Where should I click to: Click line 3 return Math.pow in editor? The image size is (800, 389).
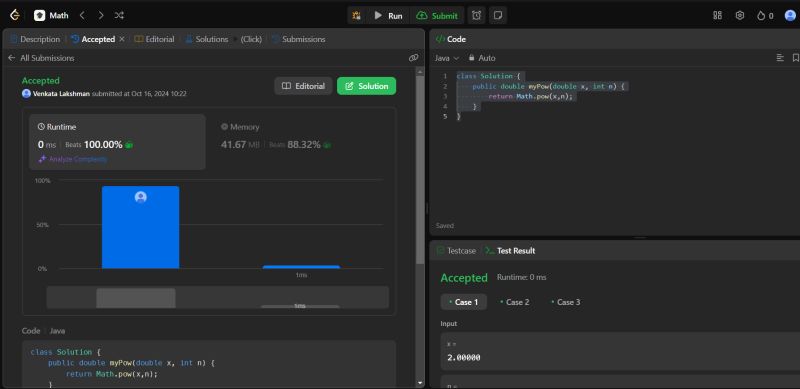pos(531,96)
